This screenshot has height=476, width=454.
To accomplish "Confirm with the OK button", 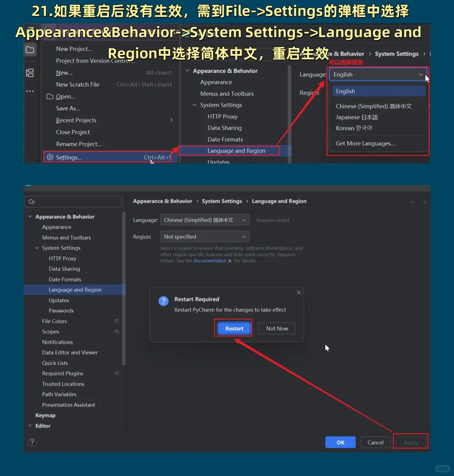I will pyautogui.click(x=340, y=442).
